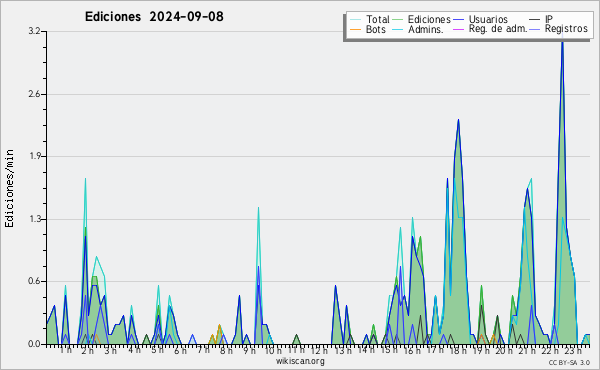
Task: Click the 17 h x-axis label
Action: [x=435, y=350]
